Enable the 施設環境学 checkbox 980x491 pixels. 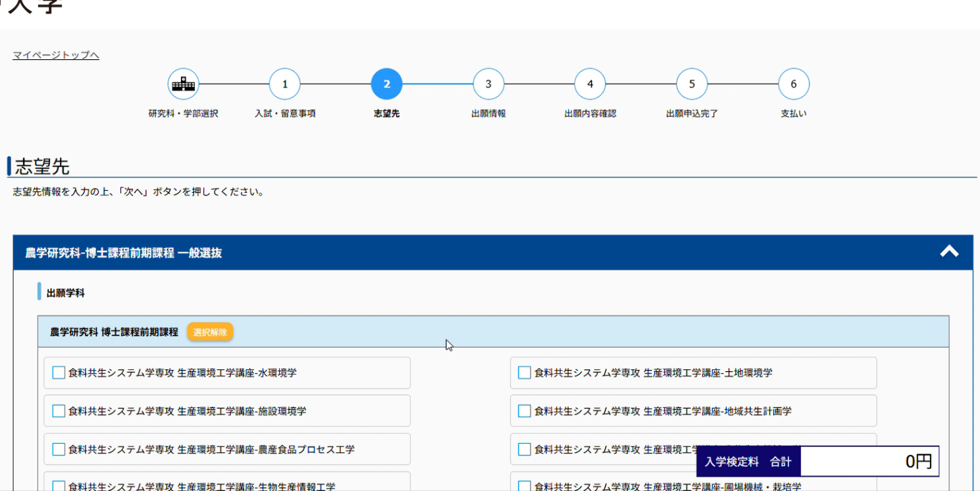pyautogui.click(x=59, y=411)
